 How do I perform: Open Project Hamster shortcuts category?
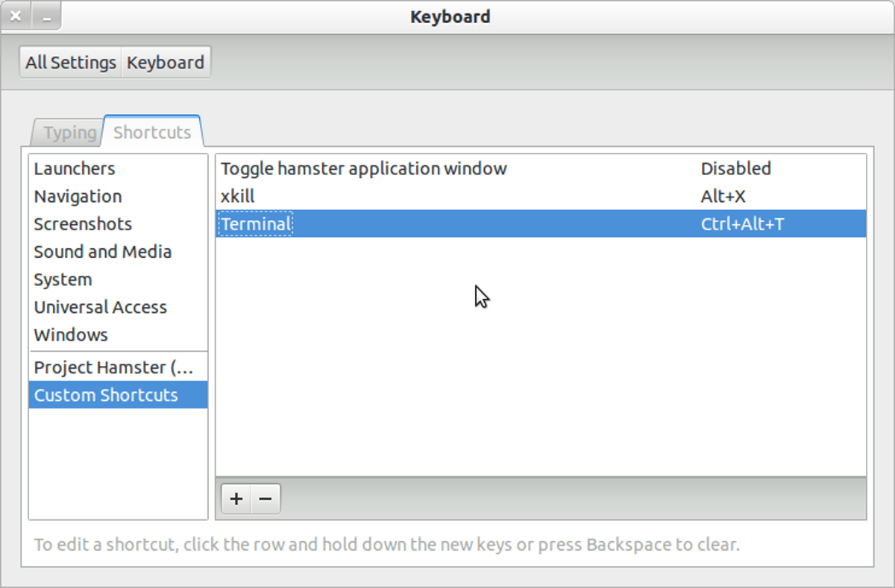[113, 367]
